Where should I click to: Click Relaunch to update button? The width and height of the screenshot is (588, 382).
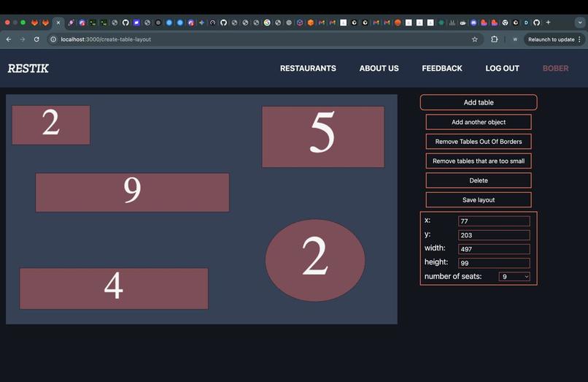(554, 39)
